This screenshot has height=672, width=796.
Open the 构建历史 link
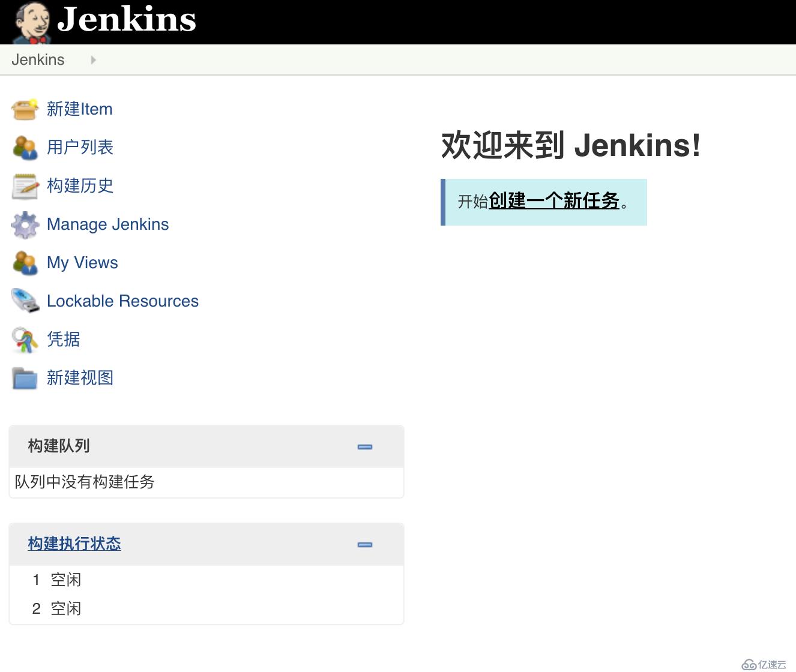[x=80, y=186]
